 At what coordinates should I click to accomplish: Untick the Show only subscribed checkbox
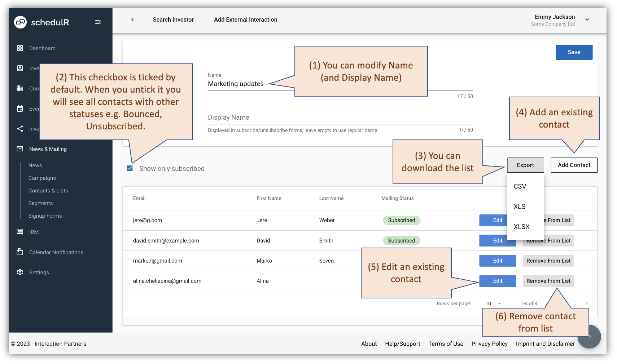click(129, 168)
